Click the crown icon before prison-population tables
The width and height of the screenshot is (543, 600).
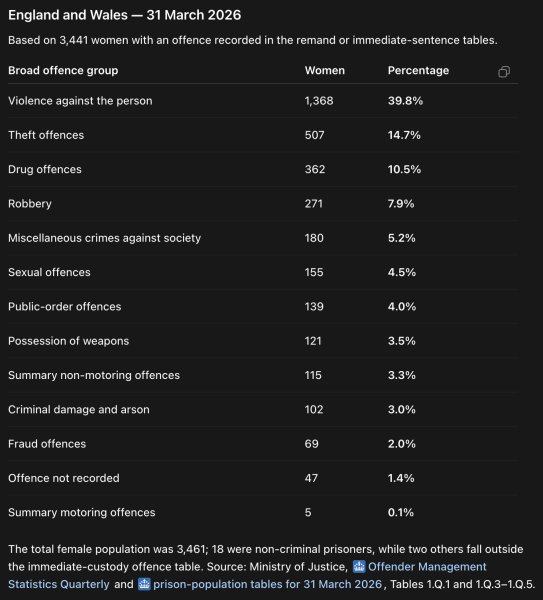[144, 584]
